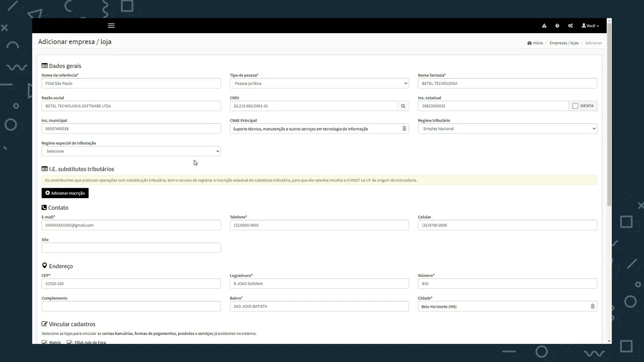Click the Vincular cadastros heading
Screen dimensions: 644x362
(x=68, y=324)
